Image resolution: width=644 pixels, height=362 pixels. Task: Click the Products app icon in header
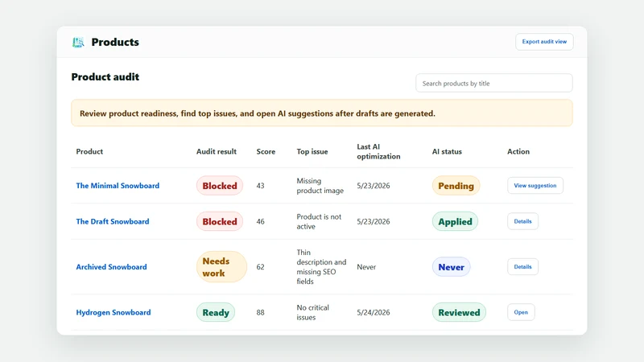(x=78, y=42)
